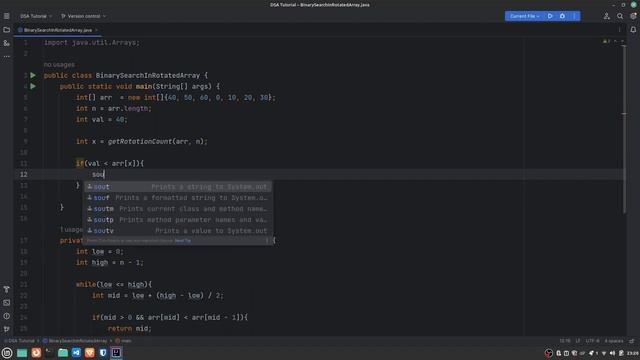Open the Structure tool window icon
Screen dimensions: 640x360
7,43
